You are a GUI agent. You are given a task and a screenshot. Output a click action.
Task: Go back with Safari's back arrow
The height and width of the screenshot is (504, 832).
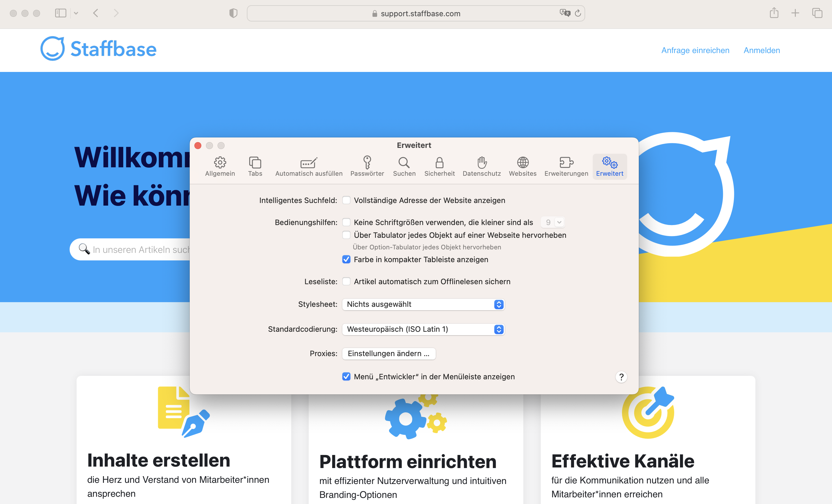(x=96, y=13)
